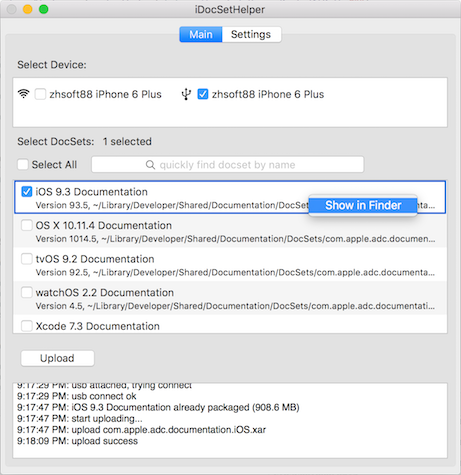
Task: Enable the Select All checkbox
Action: 23,164
